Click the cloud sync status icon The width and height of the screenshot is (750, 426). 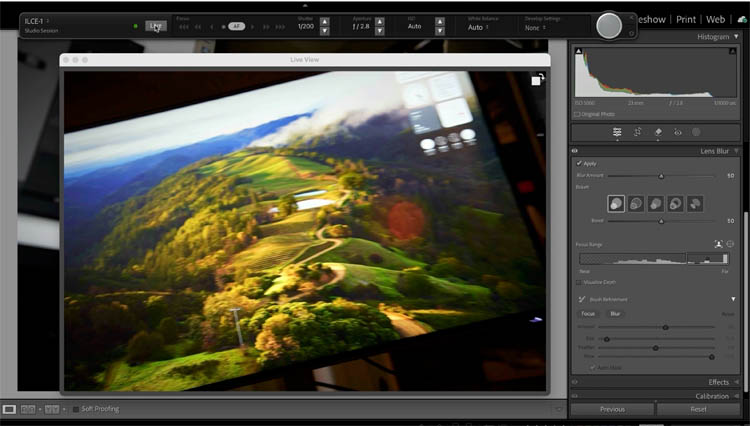point(742,20)
